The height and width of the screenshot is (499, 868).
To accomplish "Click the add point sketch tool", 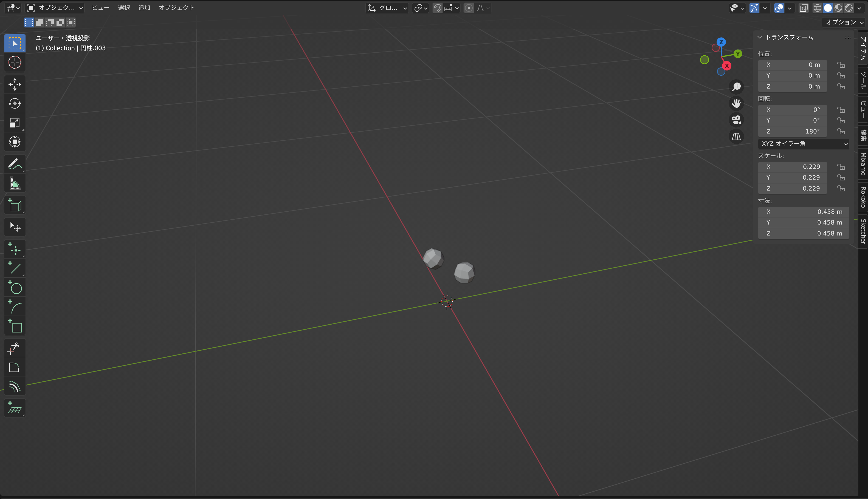I will pos(15,249).
